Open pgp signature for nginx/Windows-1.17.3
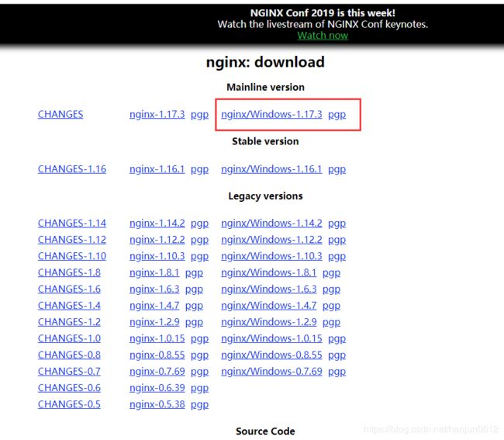This screenshot has height=440, width=504. click(337, 115)
